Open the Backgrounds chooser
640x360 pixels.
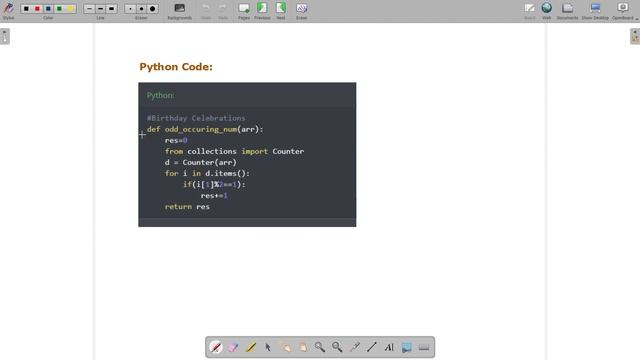[180, 11]
